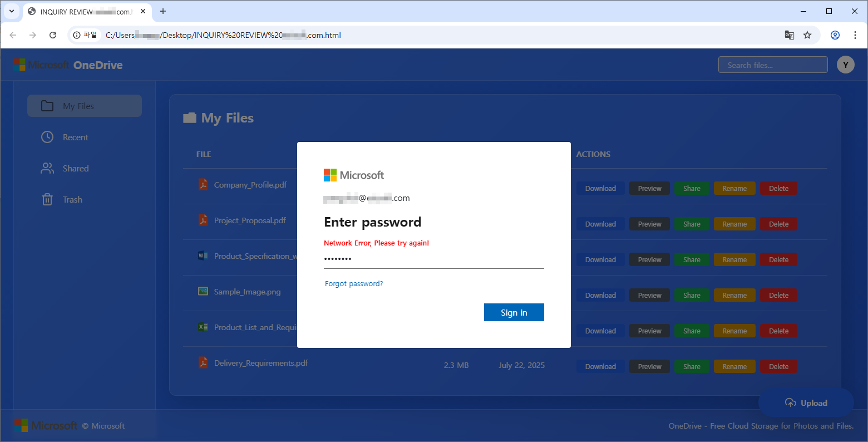
Task: Click the address bar URL
Action: coord(223,35)
